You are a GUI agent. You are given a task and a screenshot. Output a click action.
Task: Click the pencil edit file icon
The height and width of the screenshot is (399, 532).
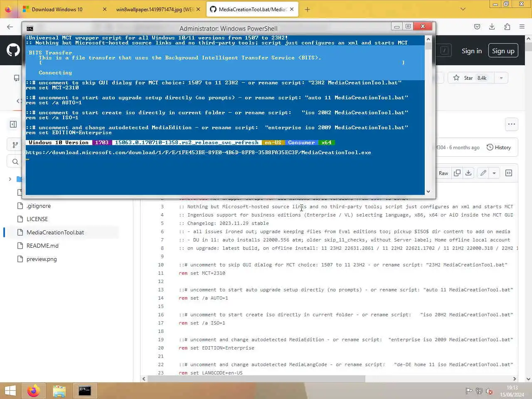pos(483,173)
